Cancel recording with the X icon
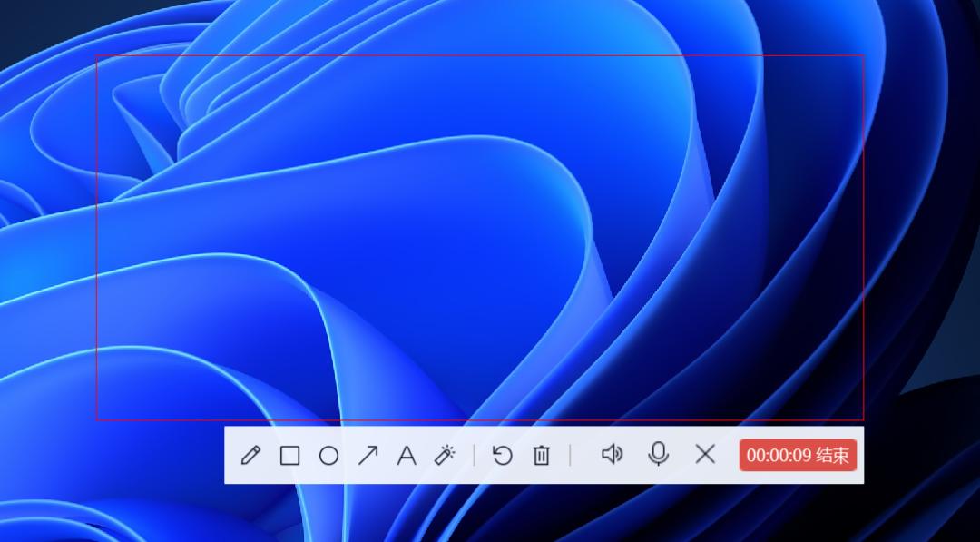This screenshot has width=980, height=542. point(705,454)
